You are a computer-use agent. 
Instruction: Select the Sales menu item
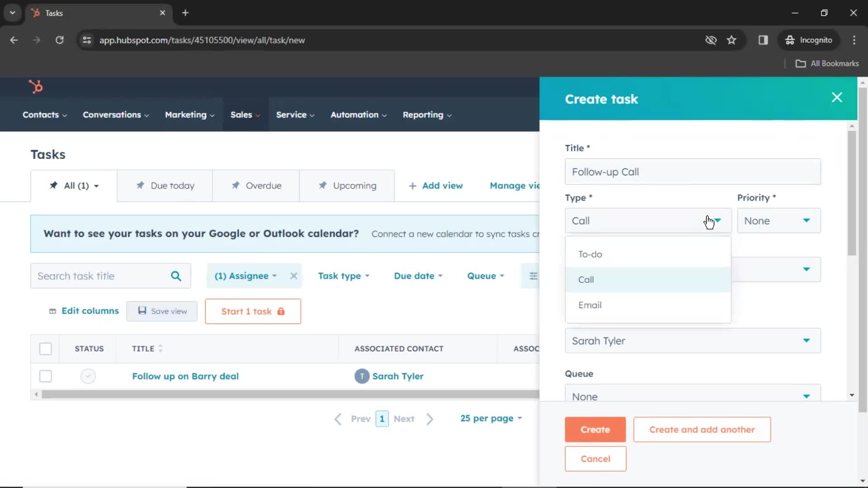(x=241, y=114)
